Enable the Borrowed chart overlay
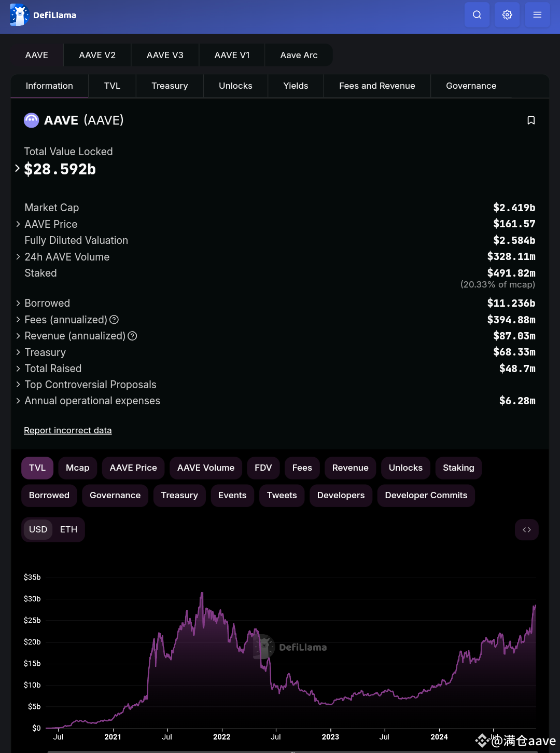Viewport: 560px width, 753px height. pyautogui.click(x=49, y=496)
